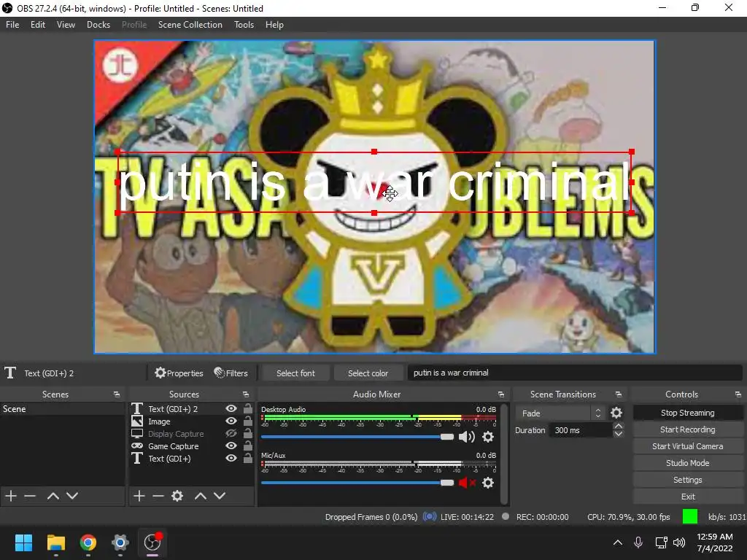The width and height of the screenshot is (747, 560).
Task: Open the Edit menu
Action: tap(38, 25)
